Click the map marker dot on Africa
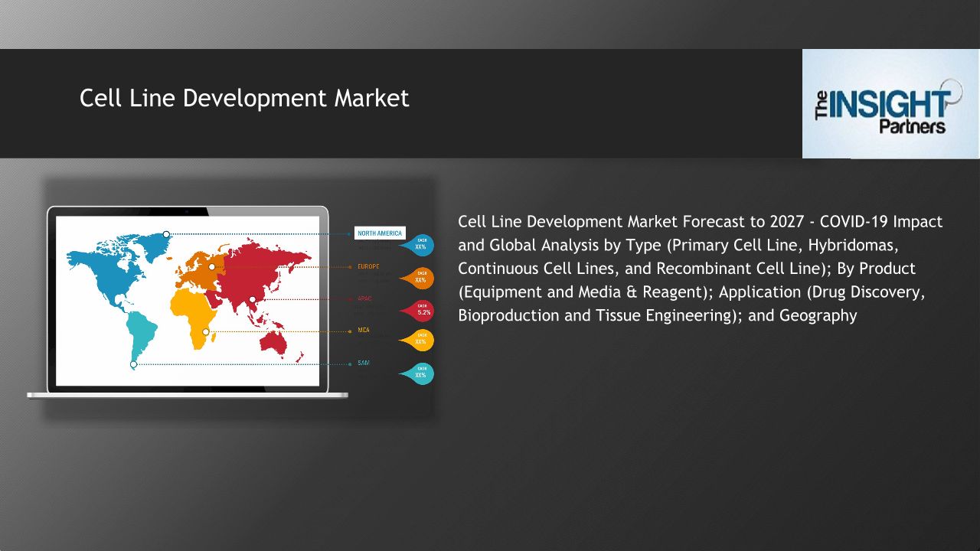This screenshot has width=980, height=551. pos(205,331)
